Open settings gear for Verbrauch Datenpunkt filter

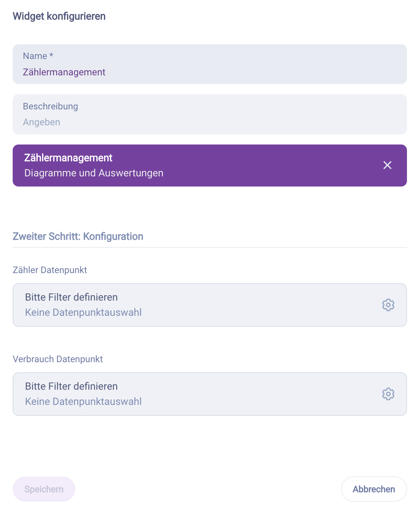tap(388, 394)
